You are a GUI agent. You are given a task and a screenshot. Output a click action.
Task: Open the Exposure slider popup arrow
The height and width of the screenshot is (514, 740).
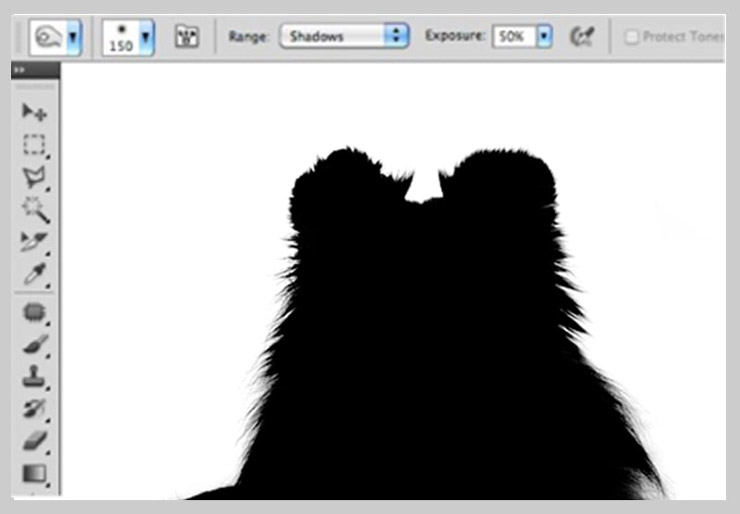544,37
